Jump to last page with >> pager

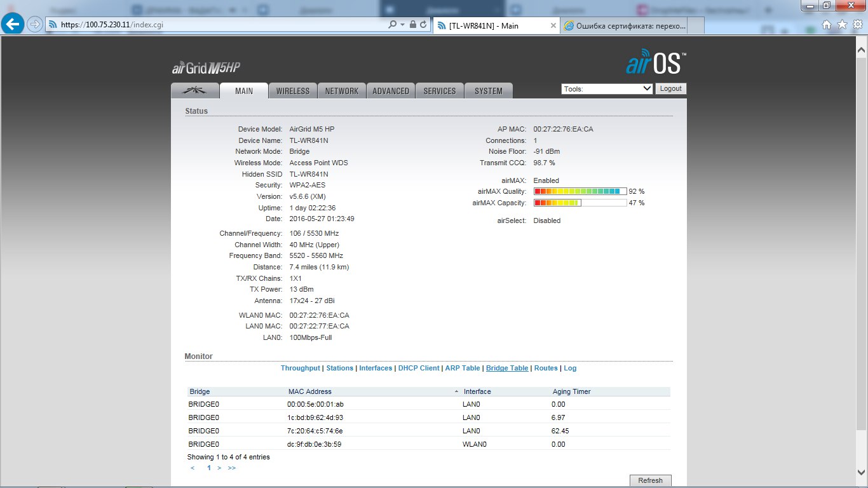(x=231, y=468)
